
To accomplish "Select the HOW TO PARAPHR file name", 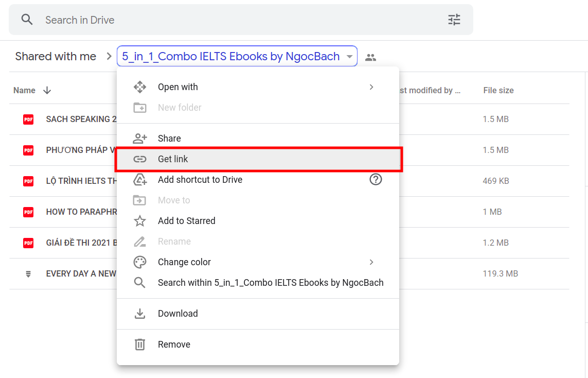I will [81, 212].
